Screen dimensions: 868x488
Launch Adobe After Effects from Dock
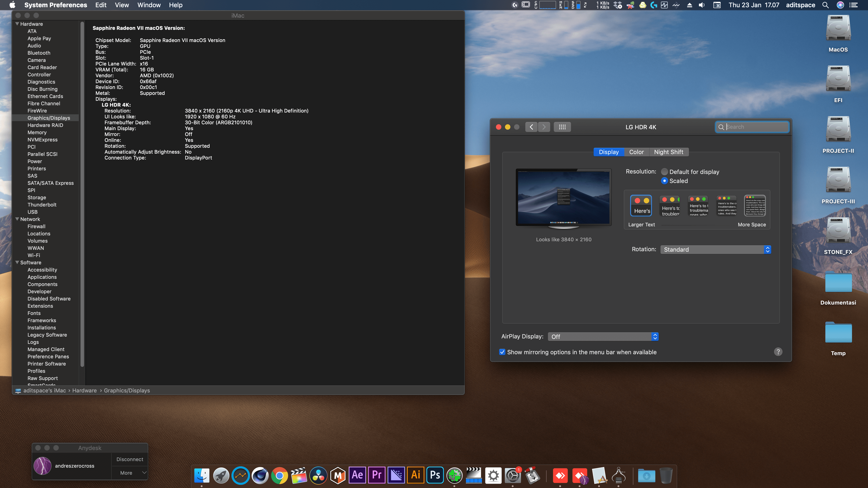tap(357, 476)
